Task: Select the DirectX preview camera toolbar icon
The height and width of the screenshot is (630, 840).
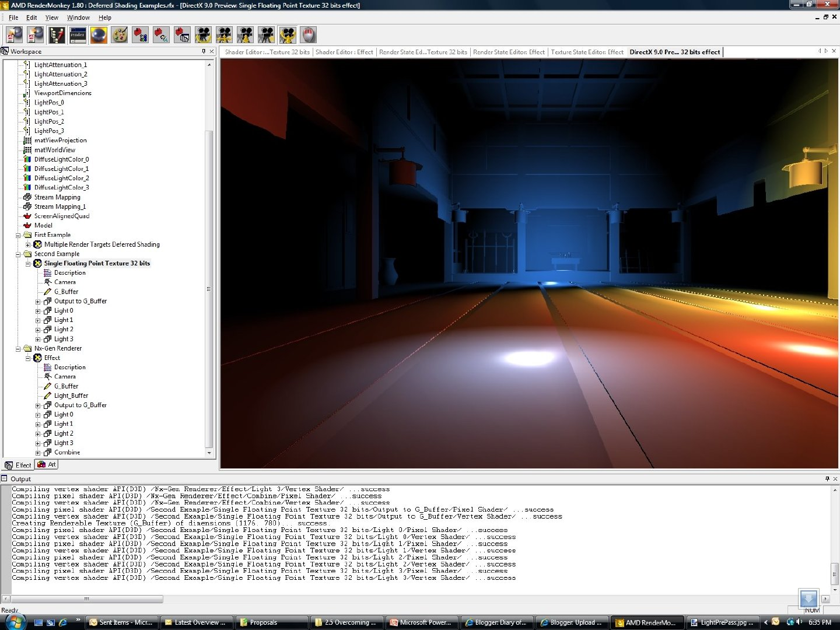Action: click(203, 35)
